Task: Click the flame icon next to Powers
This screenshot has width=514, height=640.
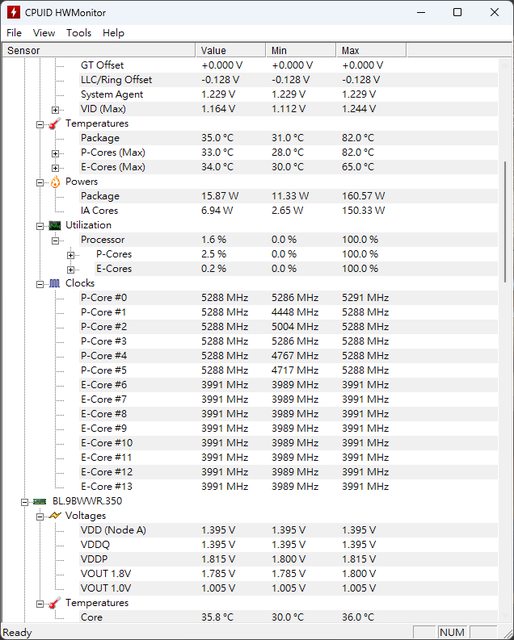Action: [55, 182]
